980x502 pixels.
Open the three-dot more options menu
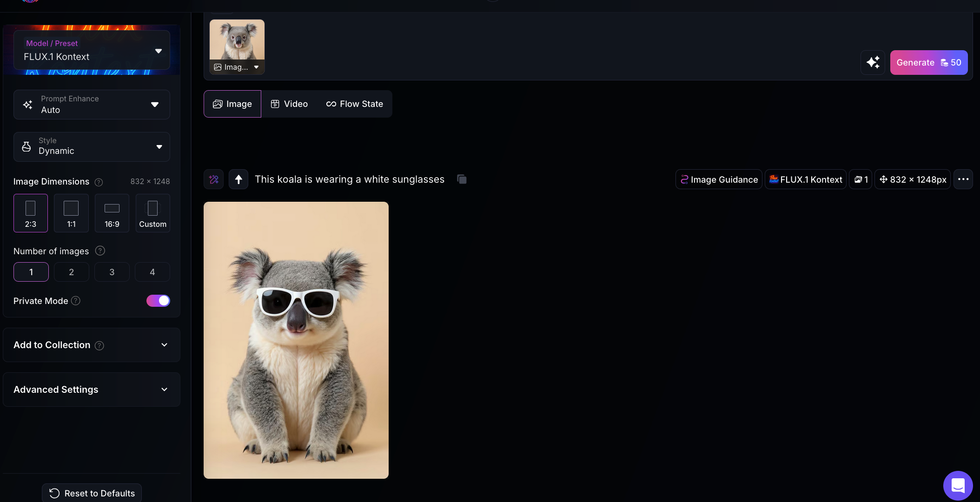tap(963, 179)
